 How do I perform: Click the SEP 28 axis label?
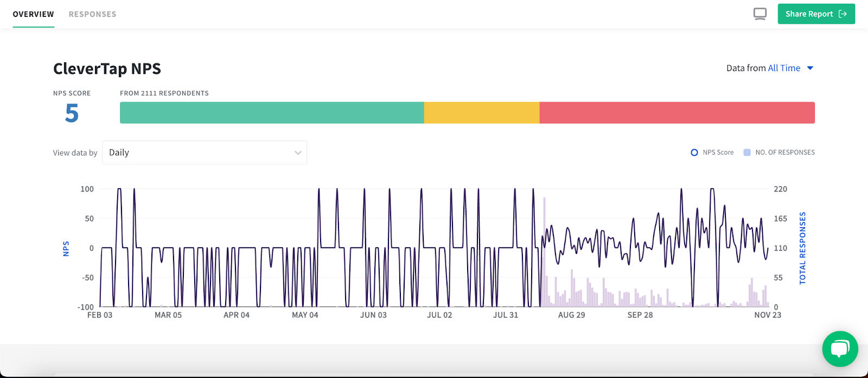pos(640,315)
